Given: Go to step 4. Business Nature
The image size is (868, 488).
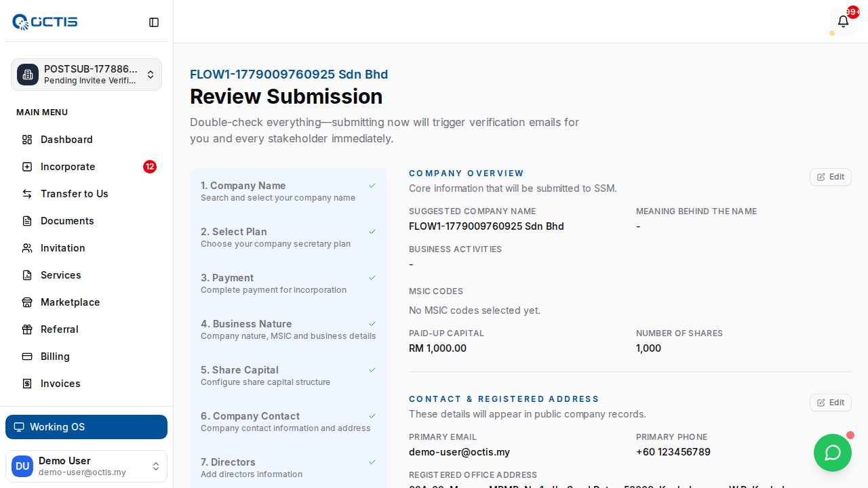Looking at the screenshot, I should [288, 329].
